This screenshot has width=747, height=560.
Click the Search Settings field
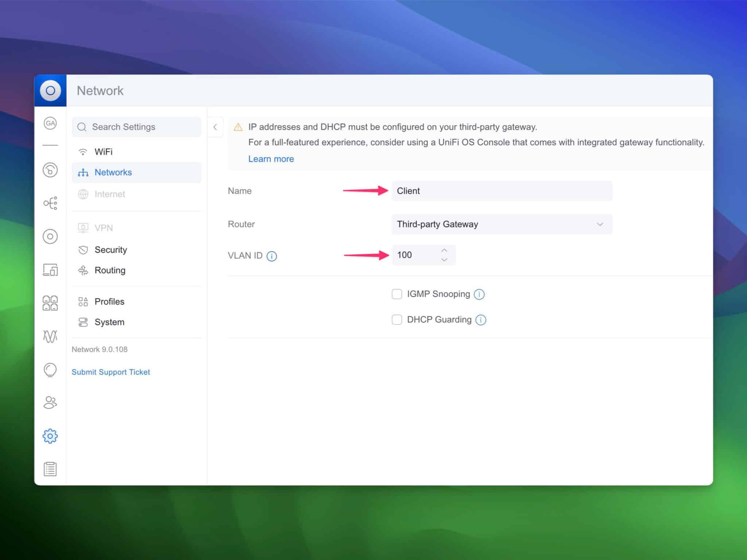136,127
